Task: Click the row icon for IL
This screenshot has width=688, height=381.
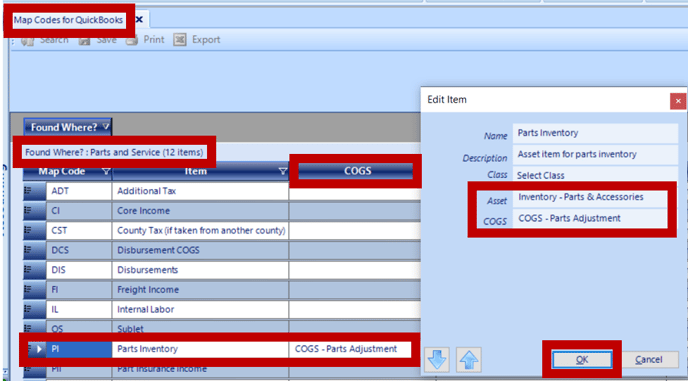Action: [x=34, y=309]
